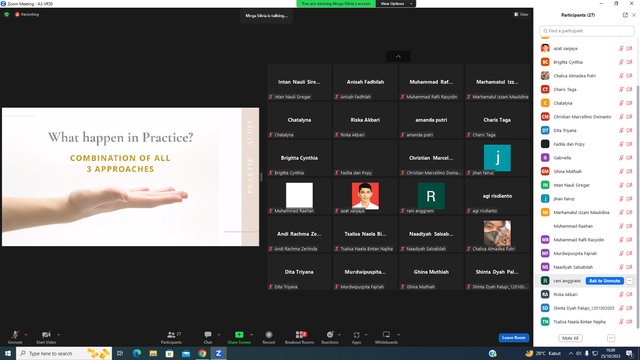The image size is (640, 360).
Task: Toggle video for Ghina Muthiah in list
Action: (x=629, y=171)
